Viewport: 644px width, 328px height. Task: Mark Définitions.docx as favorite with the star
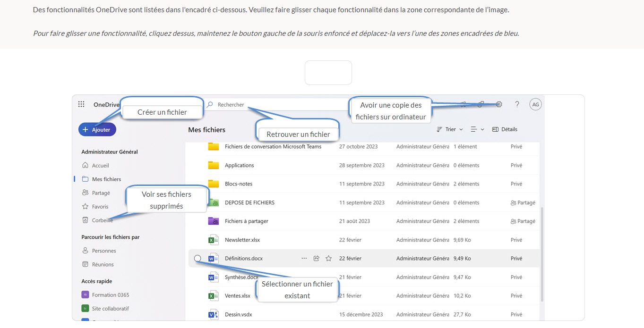[329, 258]
